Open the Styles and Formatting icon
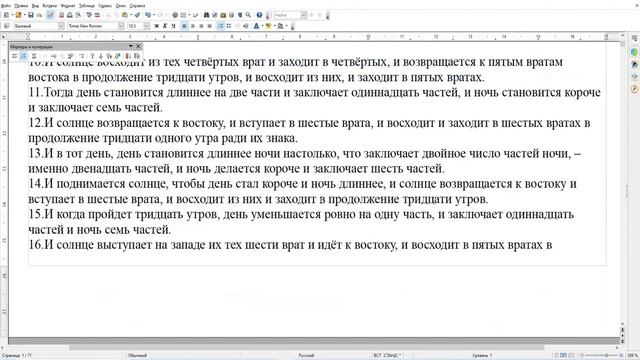Image resolution: width=640 pixels, height=360 pixels. pos(7,26)
